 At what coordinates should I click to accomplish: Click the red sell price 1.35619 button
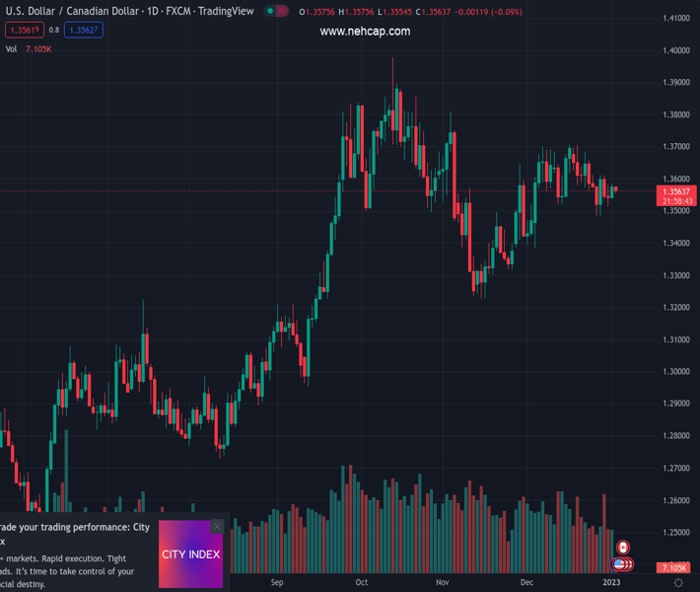point(23,30)
